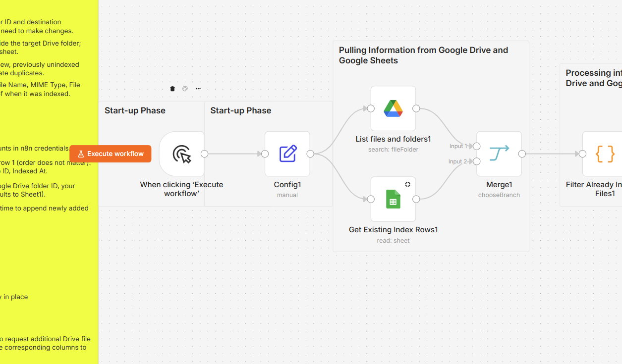
Task: Select the manual trigger cursor node
Action: 182,154
